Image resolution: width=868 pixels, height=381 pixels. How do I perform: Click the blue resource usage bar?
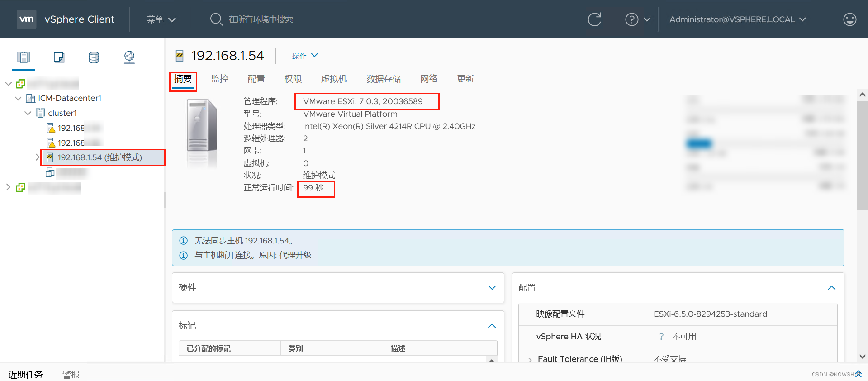699,144
